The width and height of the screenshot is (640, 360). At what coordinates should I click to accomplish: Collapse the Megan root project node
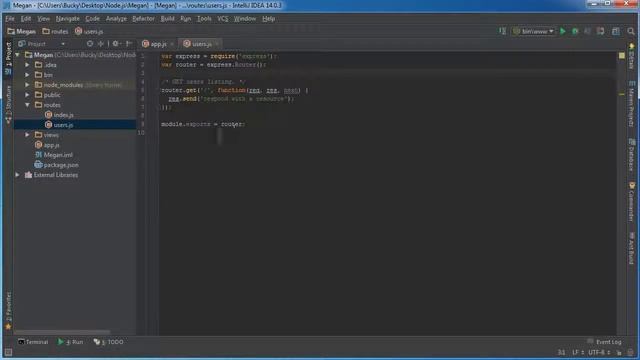coord(18,55)
